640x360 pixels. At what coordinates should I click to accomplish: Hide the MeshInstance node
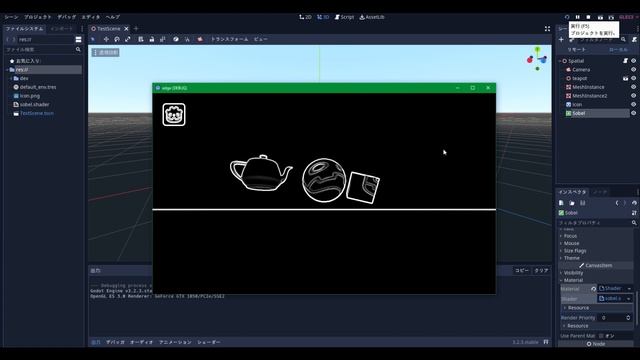pyautogui.click(x=633, y=87)
